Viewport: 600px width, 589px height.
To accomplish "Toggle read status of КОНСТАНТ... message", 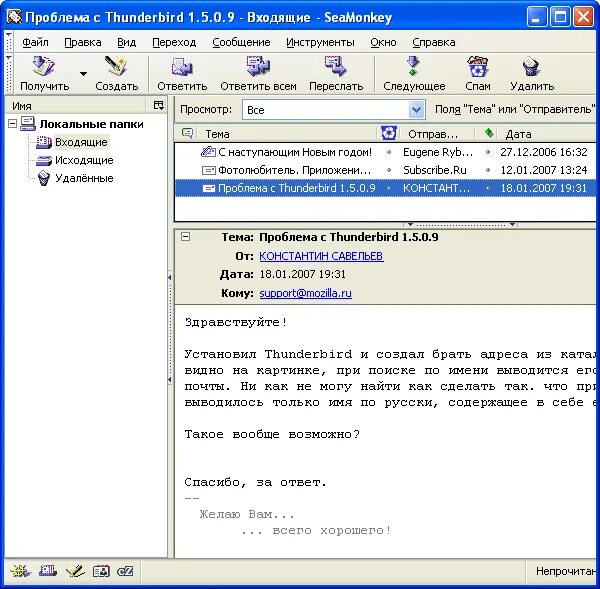I will pyautogui.click(x=488, y=188).
